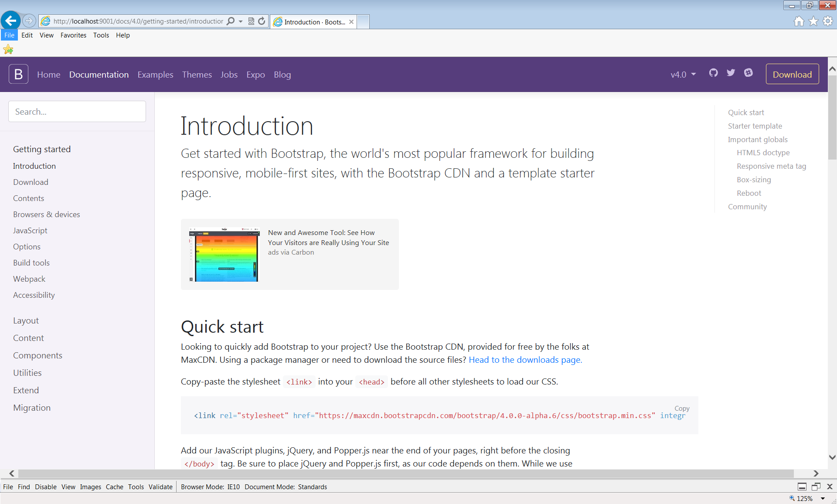The width and height of the screenshot is (837, 504).
Task: Open Validate menu in developer toolbar
Action: point(160,487)
